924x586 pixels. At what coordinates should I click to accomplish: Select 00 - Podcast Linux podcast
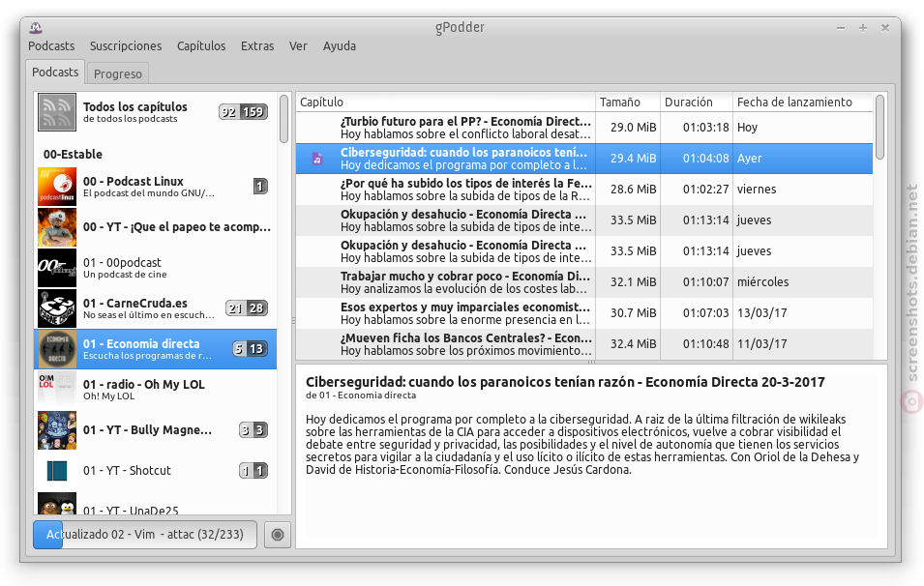156,187
